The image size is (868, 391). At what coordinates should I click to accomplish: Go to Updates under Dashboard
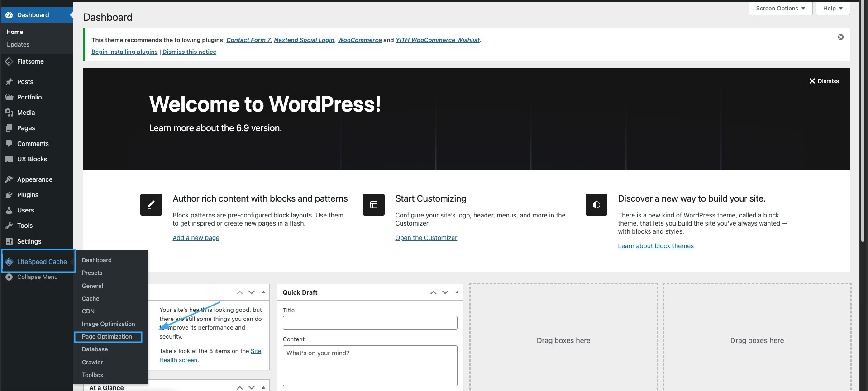(x=18, y=45)
